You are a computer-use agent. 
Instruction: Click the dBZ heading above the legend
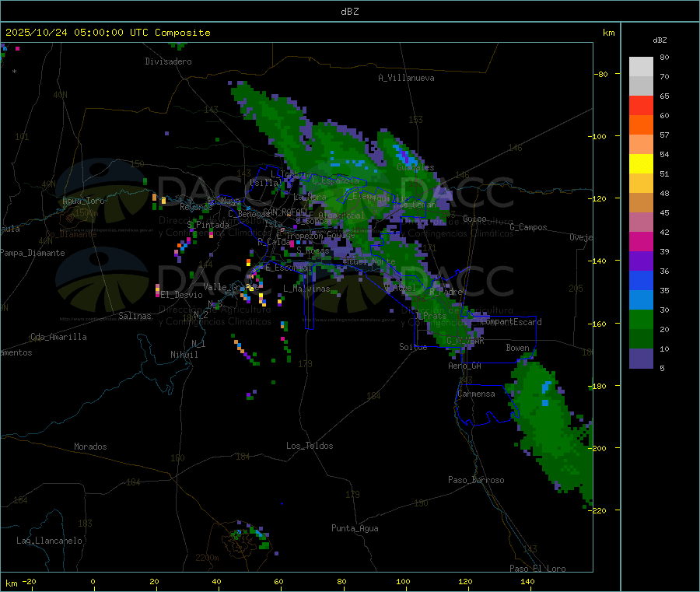click(x=660, y=40)
